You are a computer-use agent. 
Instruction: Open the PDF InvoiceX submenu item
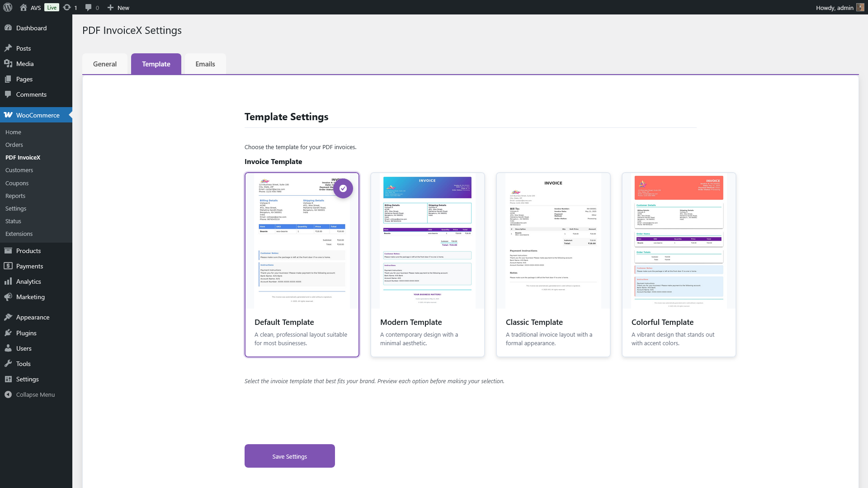coord(23,157)
